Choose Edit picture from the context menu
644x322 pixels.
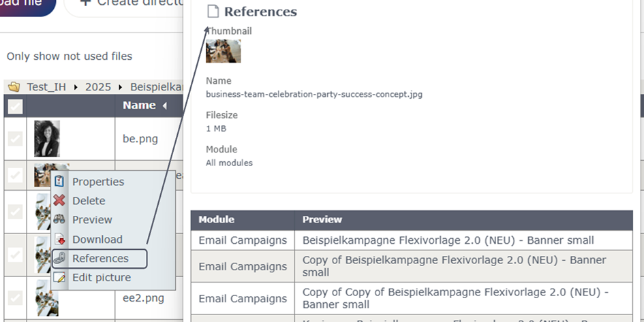(102, 278)
